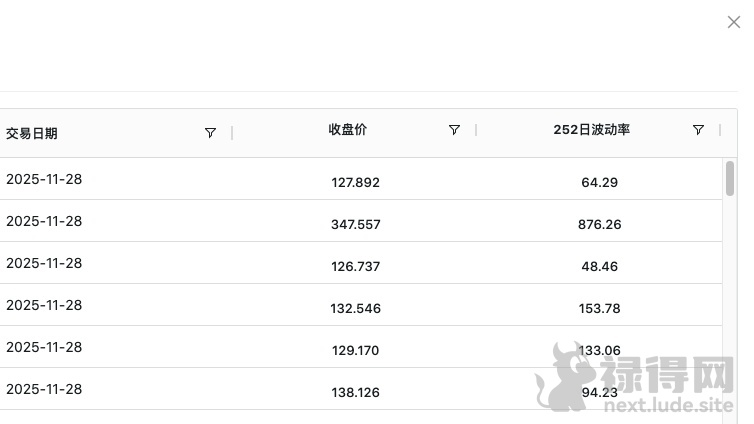The height and width of the screenshot is (424, 754).
Task: Sort by the 收盘价 column header
Action: click(348, 130)
